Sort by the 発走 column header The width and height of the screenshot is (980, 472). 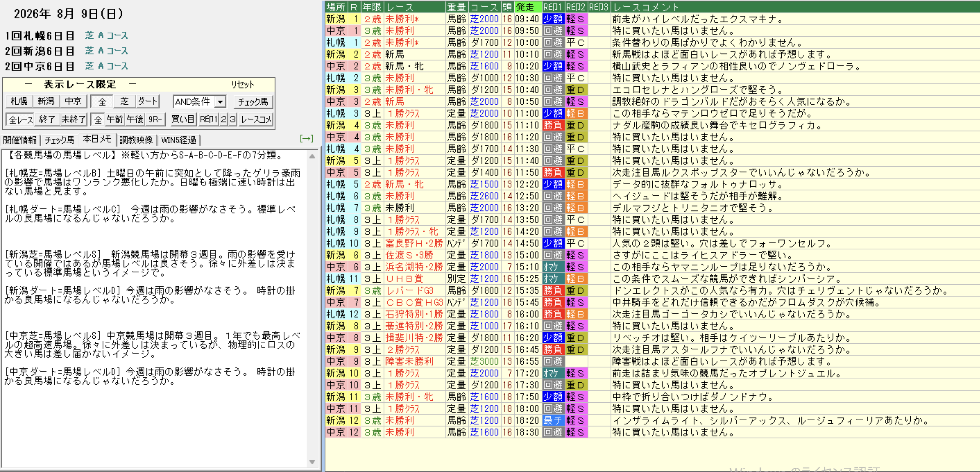[x=528, y=7]
